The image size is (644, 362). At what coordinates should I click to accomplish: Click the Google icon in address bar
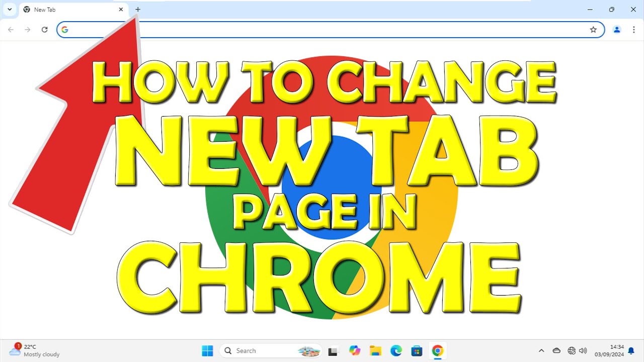(64, 30)
